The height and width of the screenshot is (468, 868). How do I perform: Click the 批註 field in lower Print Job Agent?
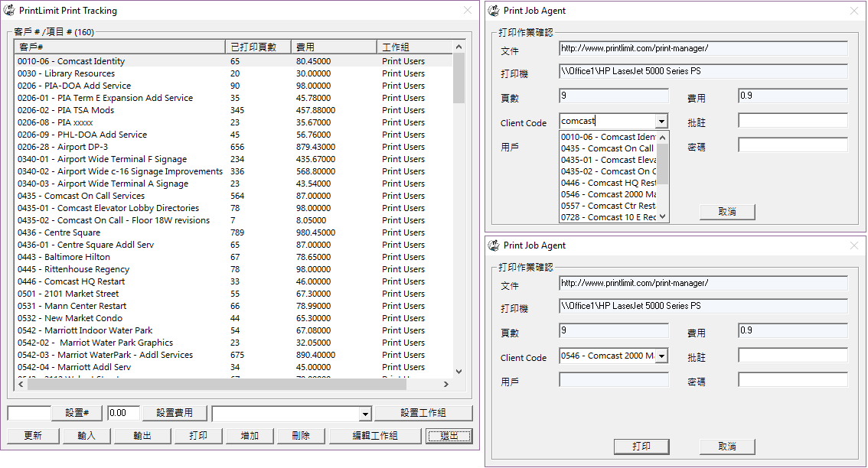(793, 355)
